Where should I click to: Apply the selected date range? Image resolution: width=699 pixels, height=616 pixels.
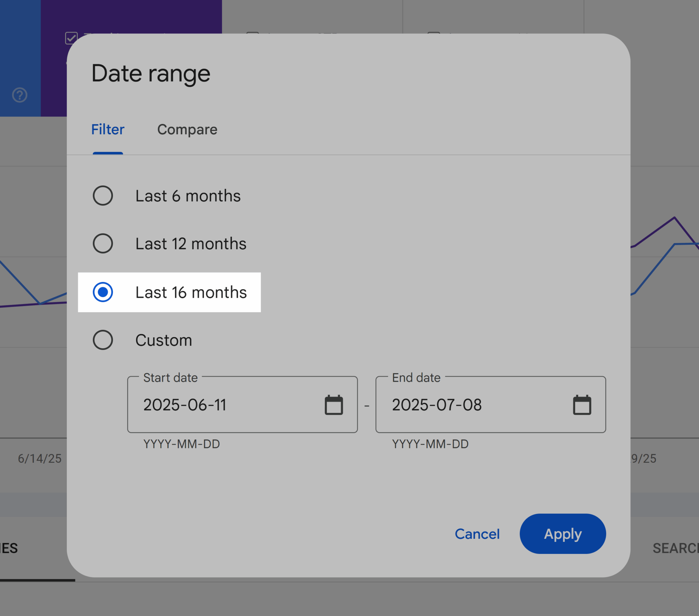(x=562, y=534)
